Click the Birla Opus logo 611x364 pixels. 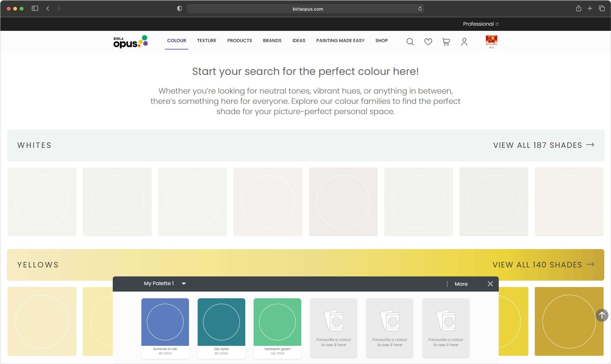click(130, 42)
